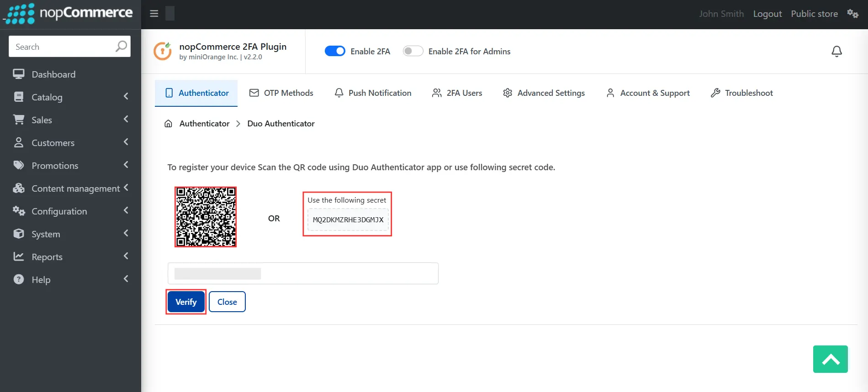Toggle Enable 2FA for Admins switch
The image size is (868, 392).
pos(413,51)
